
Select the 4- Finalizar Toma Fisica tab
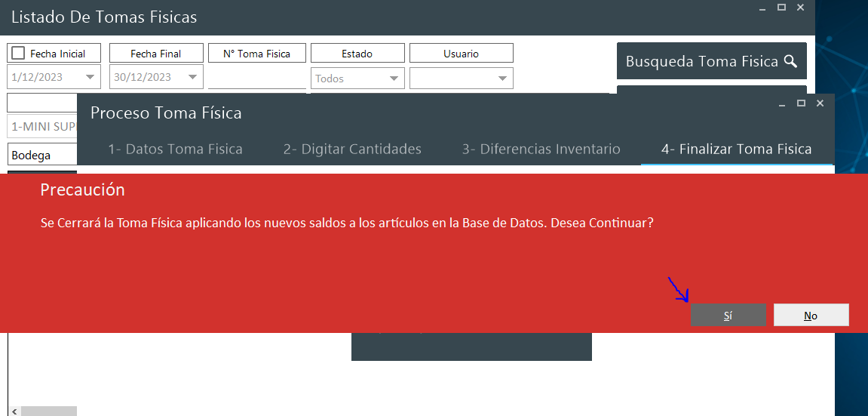pos(736,149)
